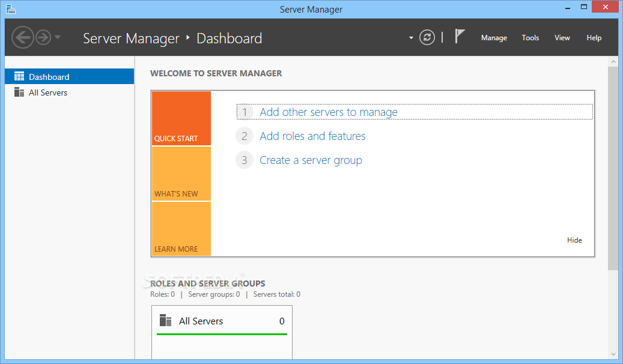Click the Back navigation arrow
This screenshot has width=623, height=364.
(x=23, y=37)
